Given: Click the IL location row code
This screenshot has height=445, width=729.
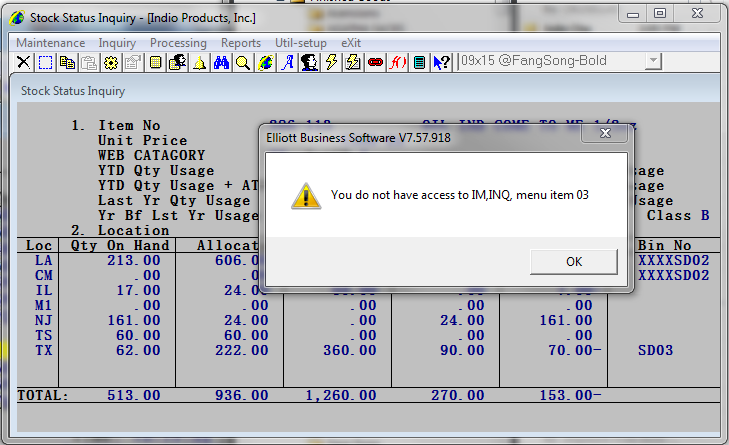Looking at the screenshot, I should (44, 290).
